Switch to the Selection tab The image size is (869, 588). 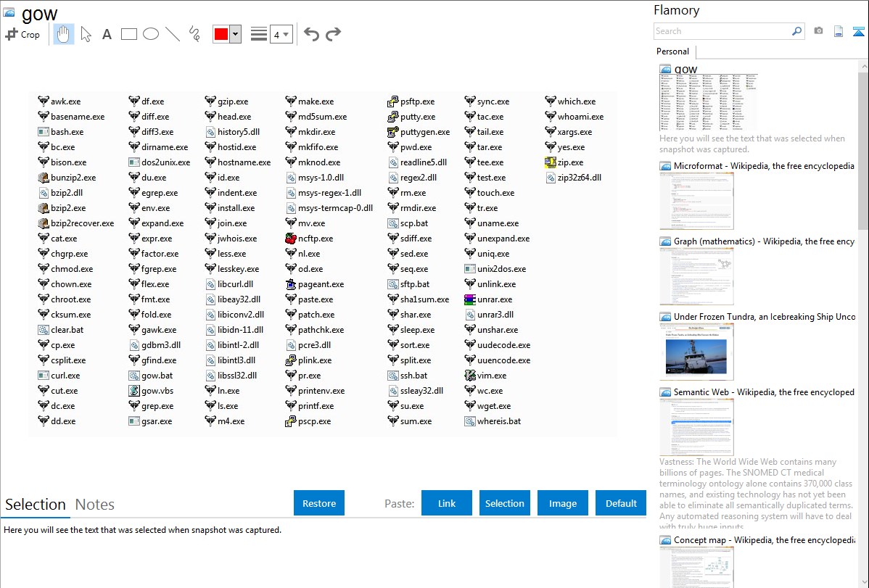(x=36, y=505)
